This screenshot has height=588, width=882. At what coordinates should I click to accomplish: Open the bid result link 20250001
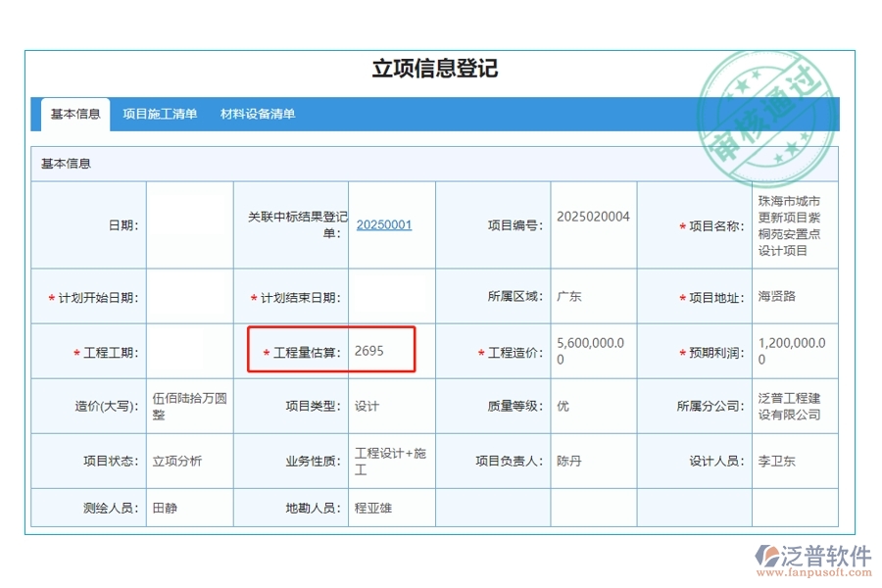click(383, 224)
